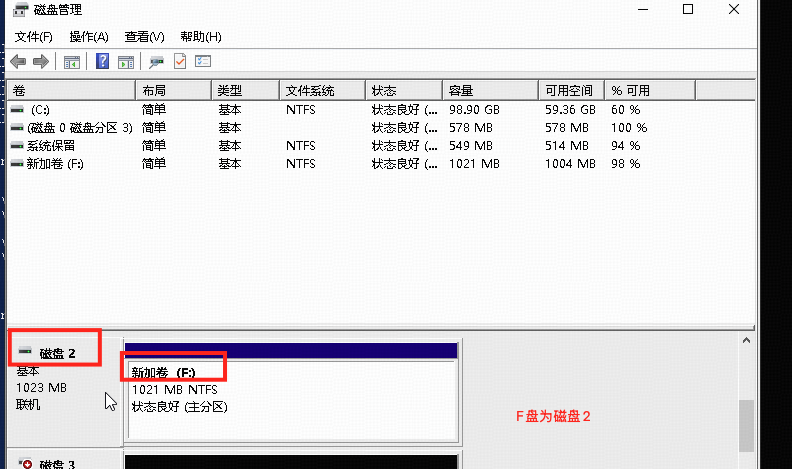The width and height of the screenshot is (792, 469).
Task: Open the 帮助(H) menu
Action: click(x=201, y=37)
